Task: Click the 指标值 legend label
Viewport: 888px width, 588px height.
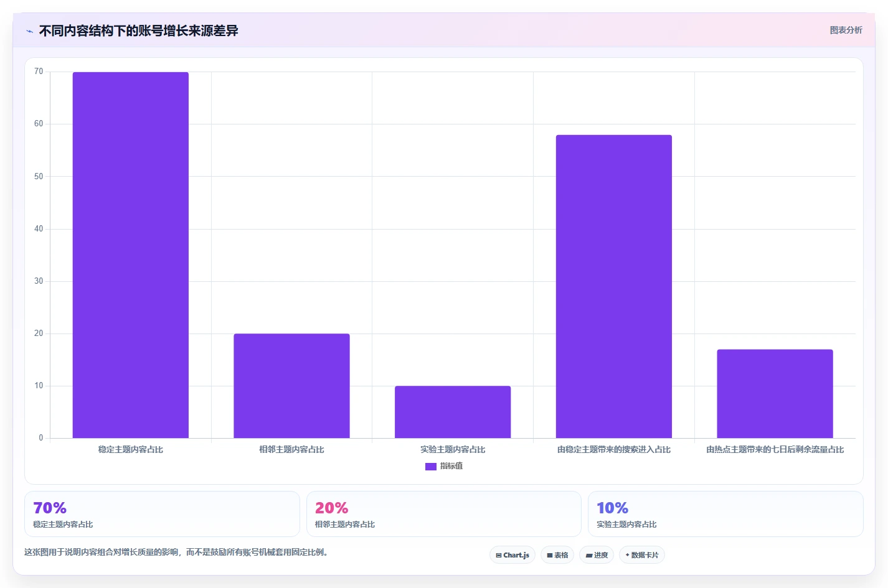Action: (451, 466)
